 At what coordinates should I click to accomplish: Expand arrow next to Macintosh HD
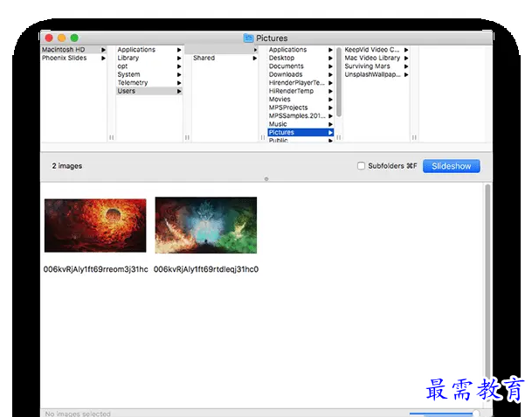point(103,50)
